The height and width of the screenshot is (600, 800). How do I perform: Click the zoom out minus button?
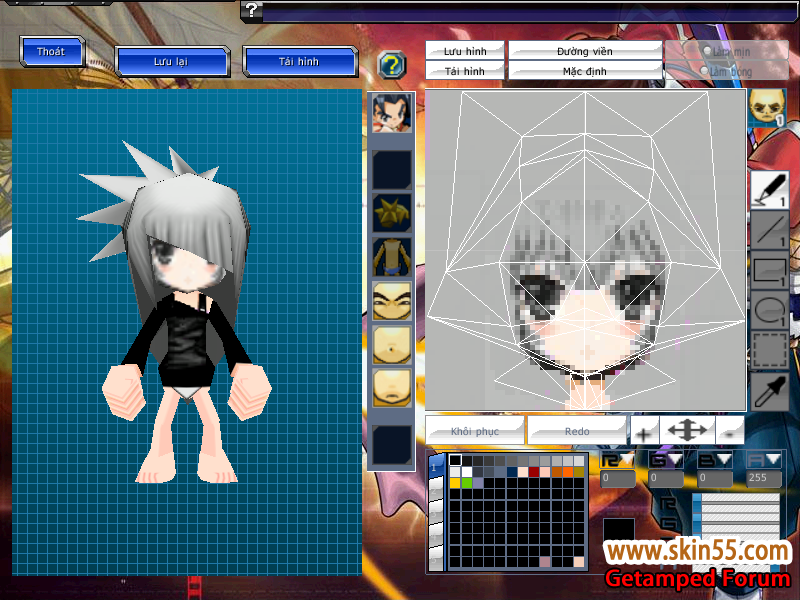(730, 432)
